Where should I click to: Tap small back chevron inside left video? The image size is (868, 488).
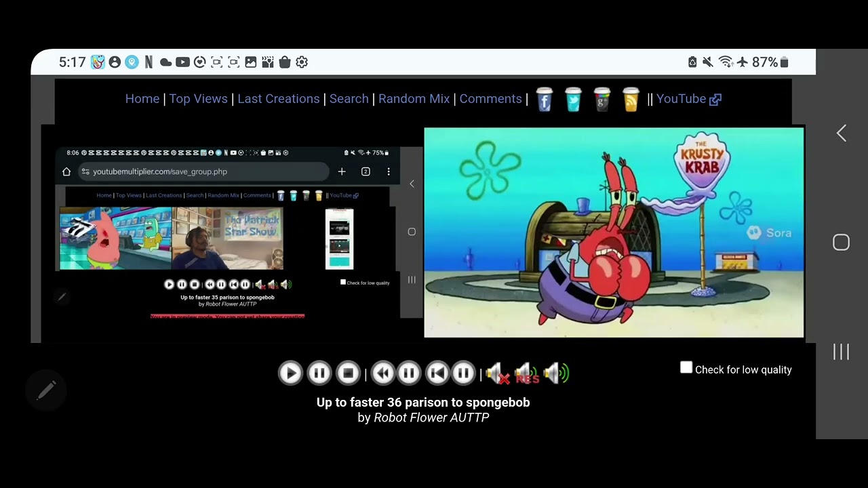412,184
